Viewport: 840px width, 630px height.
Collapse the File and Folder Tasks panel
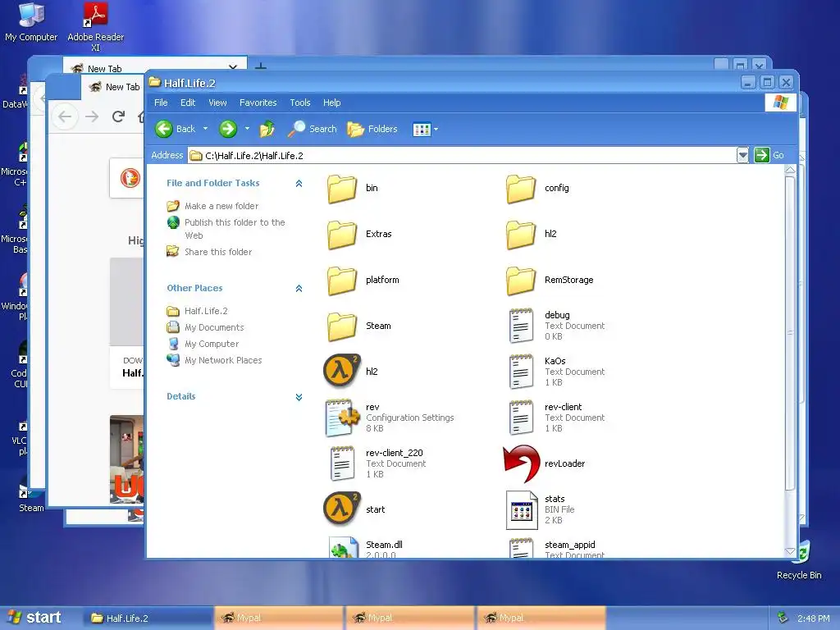299,183
